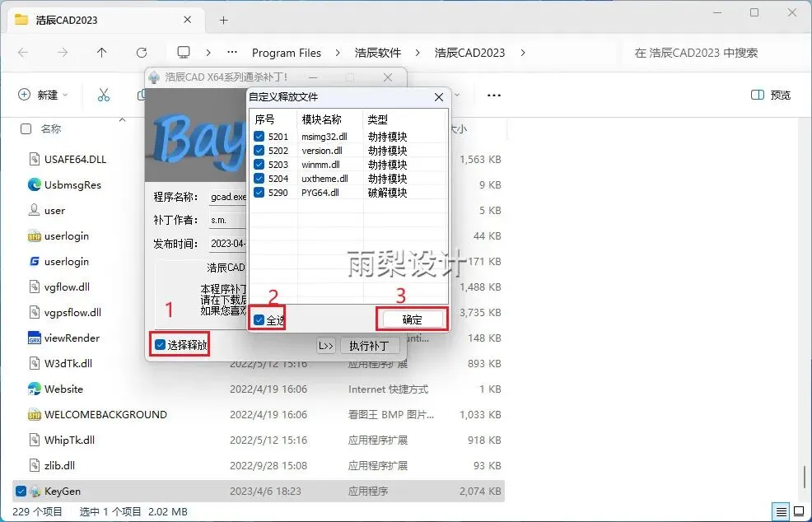Select the KeyGen application icon
812x522 pixels.
click(35, 491)
